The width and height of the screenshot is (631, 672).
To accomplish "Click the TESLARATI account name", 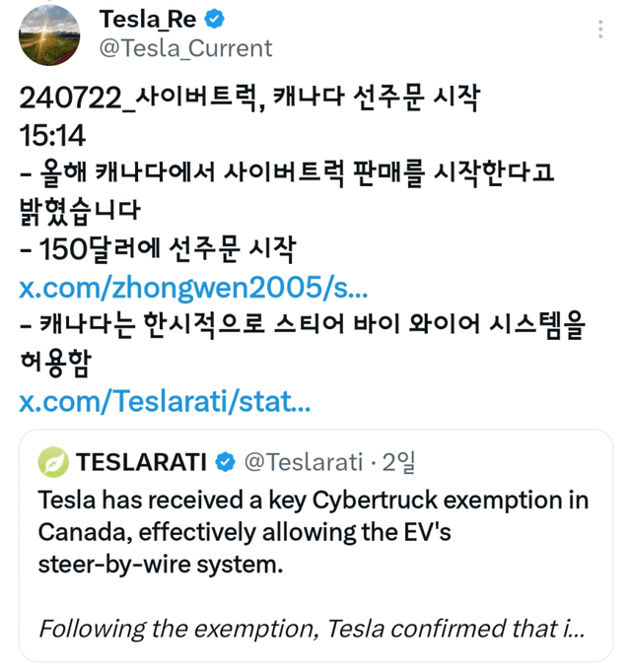I will [x=141, y=461].
